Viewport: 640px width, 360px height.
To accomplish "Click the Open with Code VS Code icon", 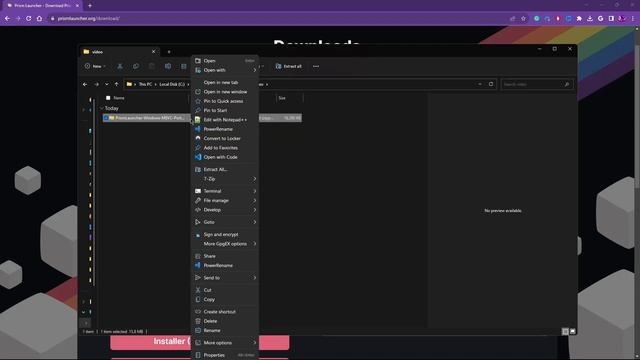I will pyautogui.click(x=198, y=157).
